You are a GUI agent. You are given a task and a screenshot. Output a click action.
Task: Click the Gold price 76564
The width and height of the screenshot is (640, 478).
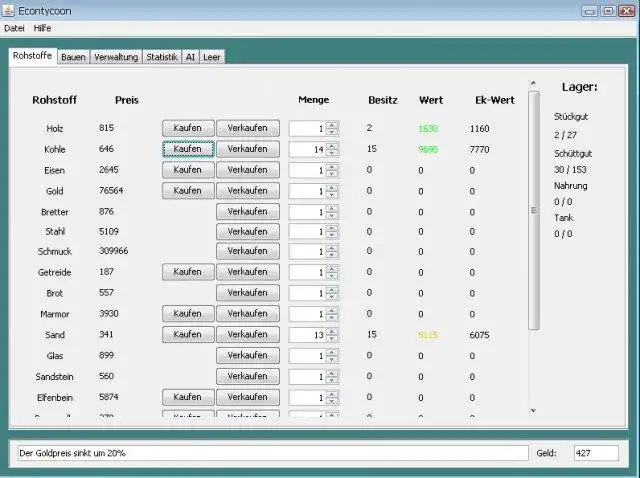click(111, 191)
